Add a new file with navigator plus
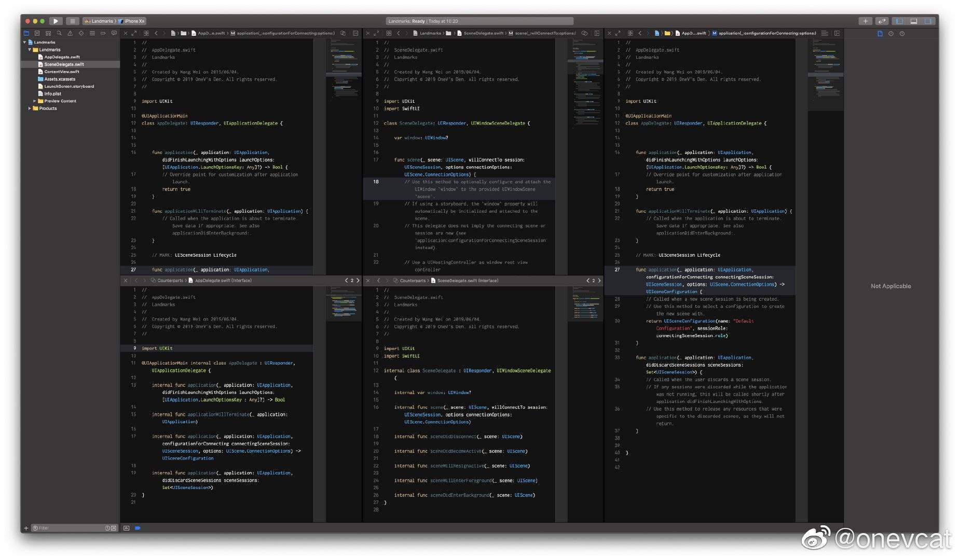This screenshot has width=959, height=560. coord(26,528)
